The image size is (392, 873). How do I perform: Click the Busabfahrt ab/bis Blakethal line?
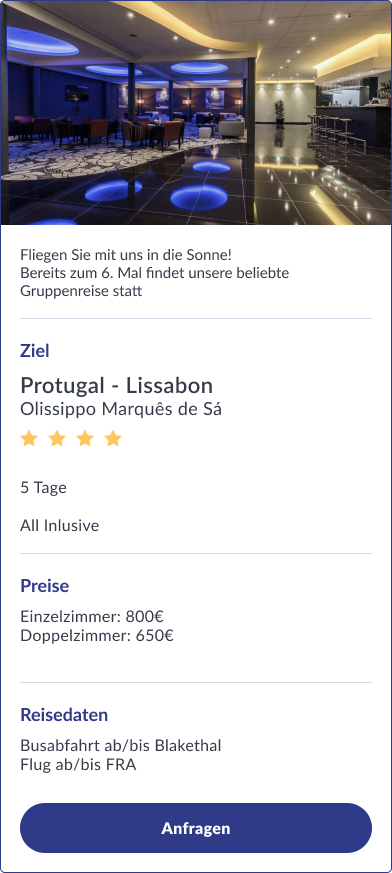(121, 746)
